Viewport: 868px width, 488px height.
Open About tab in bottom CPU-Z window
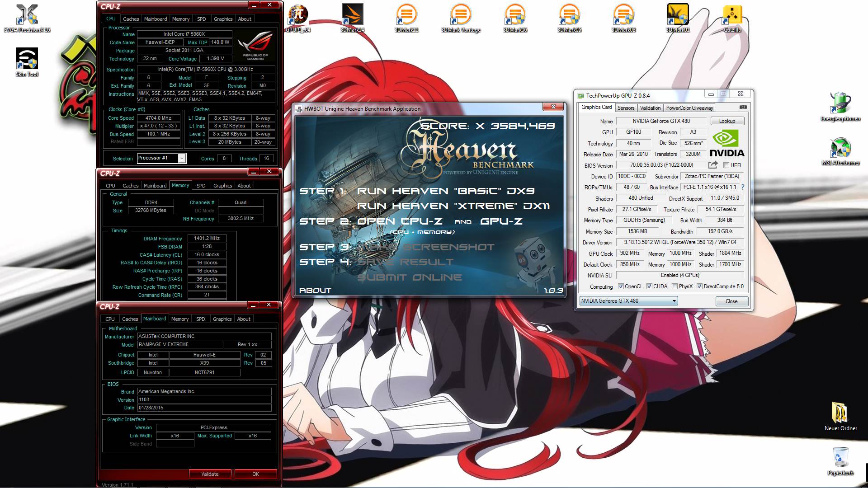coord(244,319)
